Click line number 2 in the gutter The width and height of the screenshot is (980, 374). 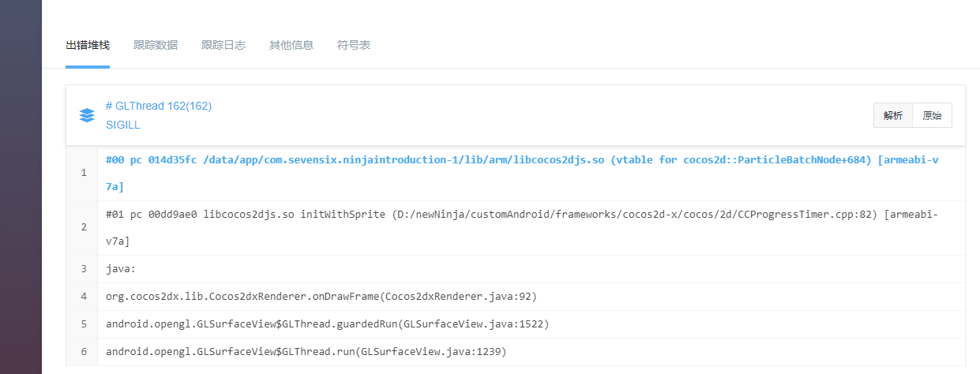coord(84,227)
